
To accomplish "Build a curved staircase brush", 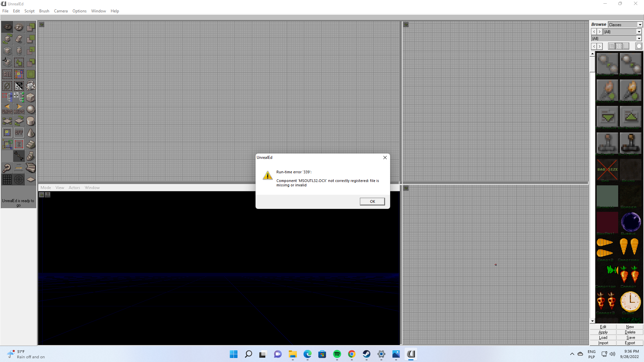I will click(x=31, y=168).
